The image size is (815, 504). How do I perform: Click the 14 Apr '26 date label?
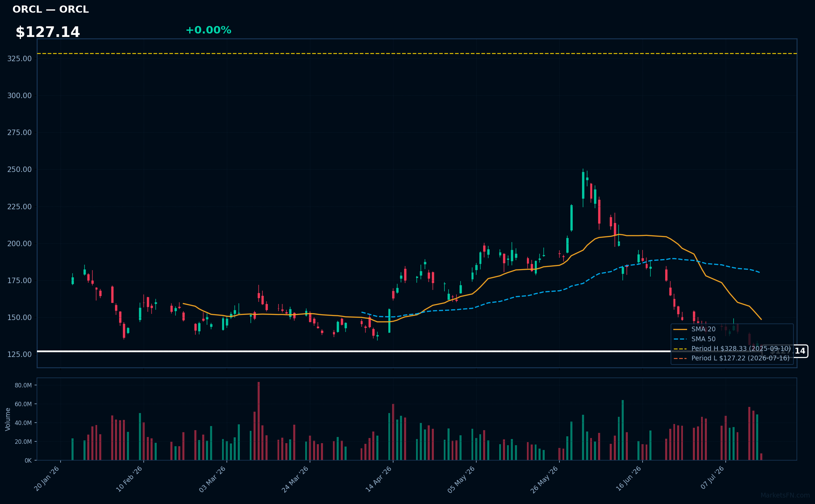(379, 479)
